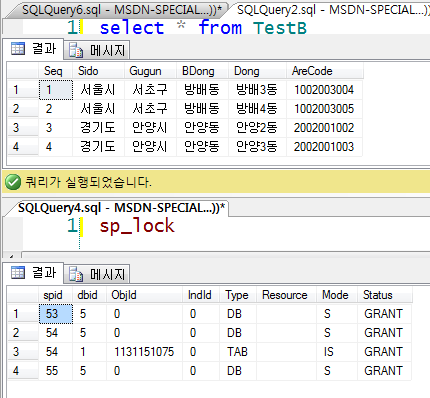Click Status cell GRANT in TAB row

(384, 352)
